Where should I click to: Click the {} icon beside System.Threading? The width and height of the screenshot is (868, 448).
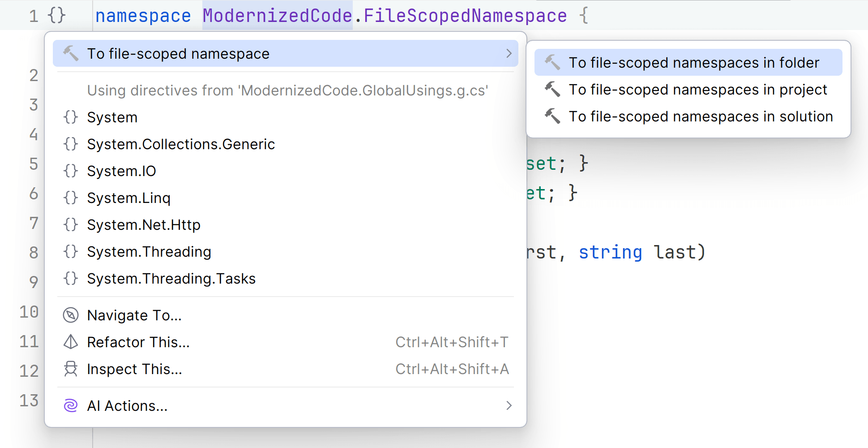[70, 251]
